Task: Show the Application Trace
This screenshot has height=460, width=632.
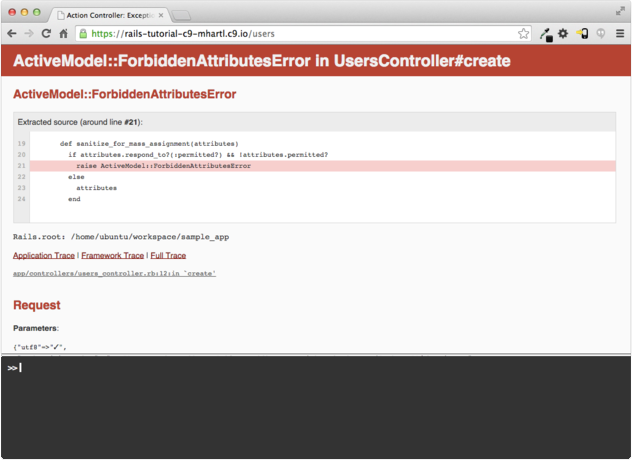Action: click(43, 256)
